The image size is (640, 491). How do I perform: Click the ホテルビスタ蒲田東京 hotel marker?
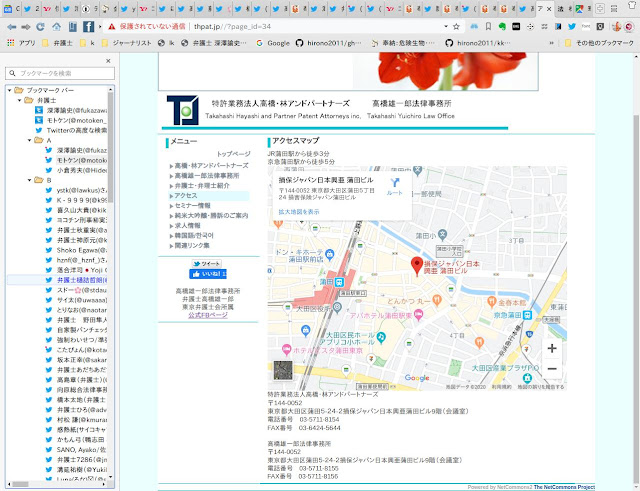click(x=286, y=349)
